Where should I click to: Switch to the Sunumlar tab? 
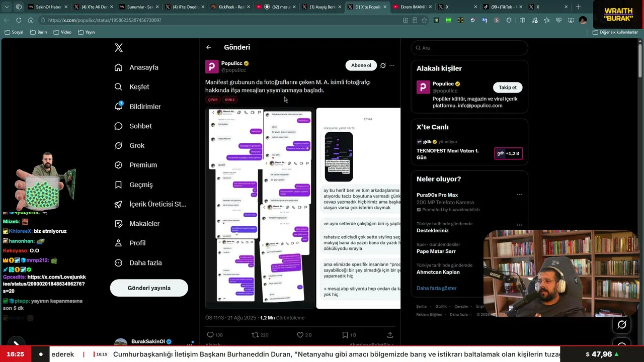pos(139,7)
